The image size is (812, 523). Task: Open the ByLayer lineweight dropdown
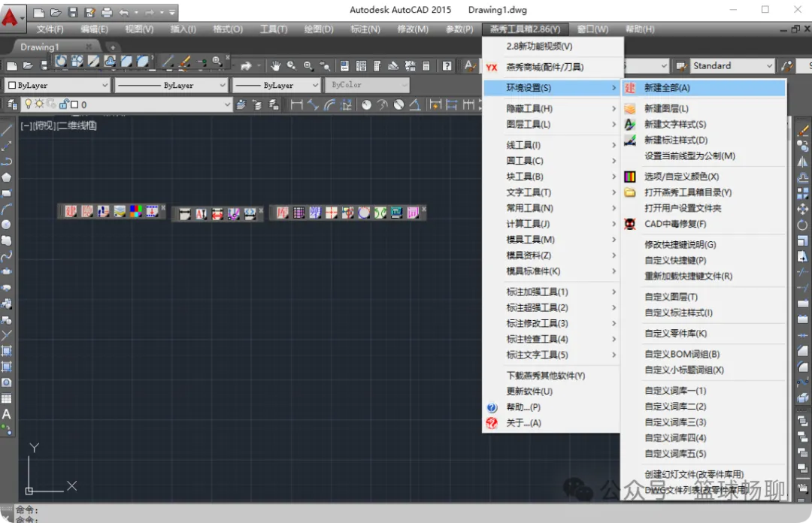pos(277,85)
